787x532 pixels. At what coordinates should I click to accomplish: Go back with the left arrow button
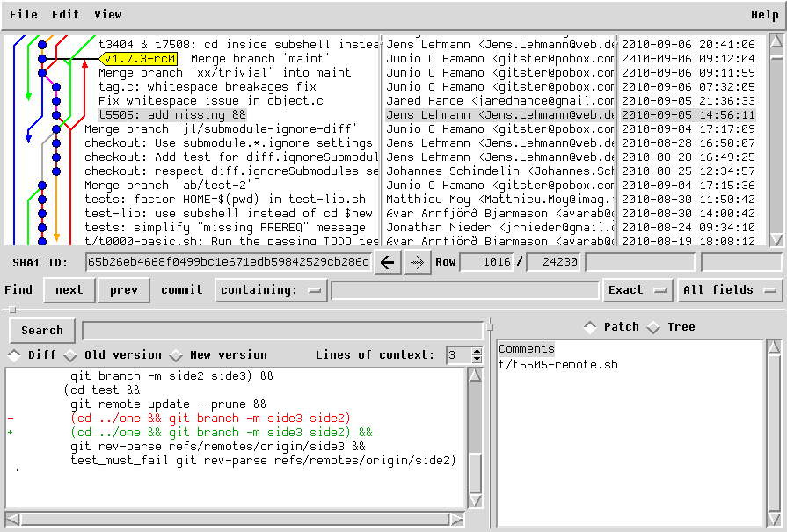pos(388,262)
